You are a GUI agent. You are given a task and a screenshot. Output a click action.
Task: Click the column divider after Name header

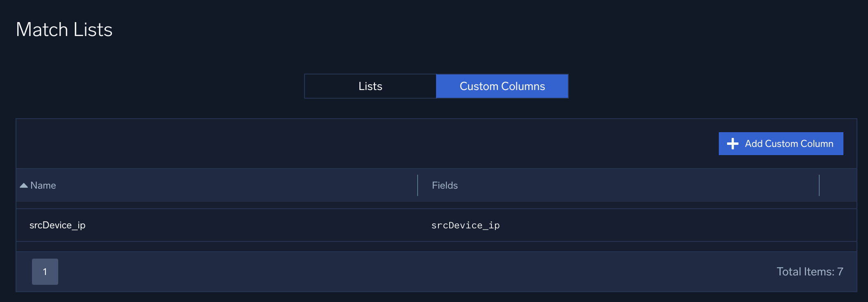(x=418, y=185)
